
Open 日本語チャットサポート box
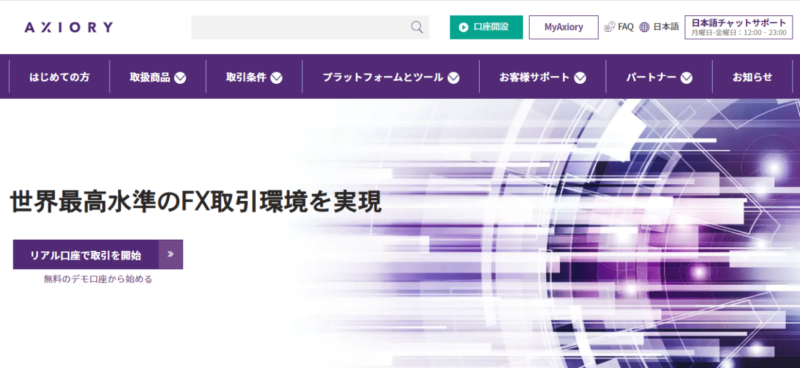[x=738, y=27]
